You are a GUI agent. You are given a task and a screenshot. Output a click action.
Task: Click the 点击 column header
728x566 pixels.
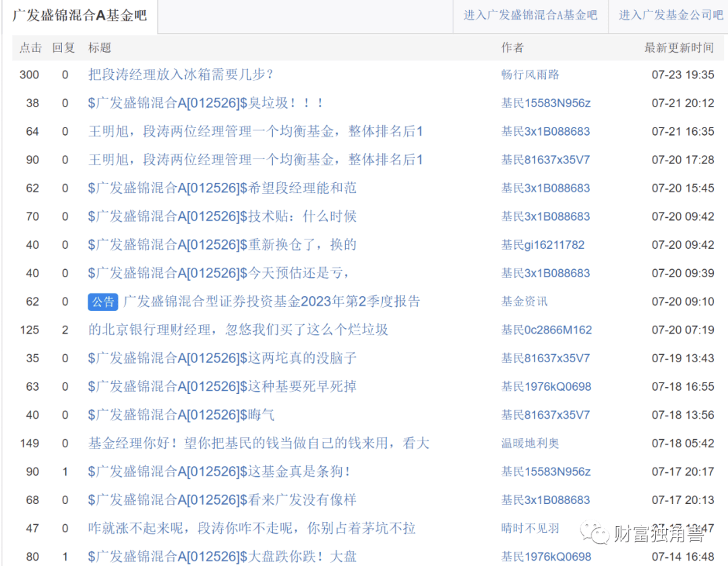click(x=30, y=47)
